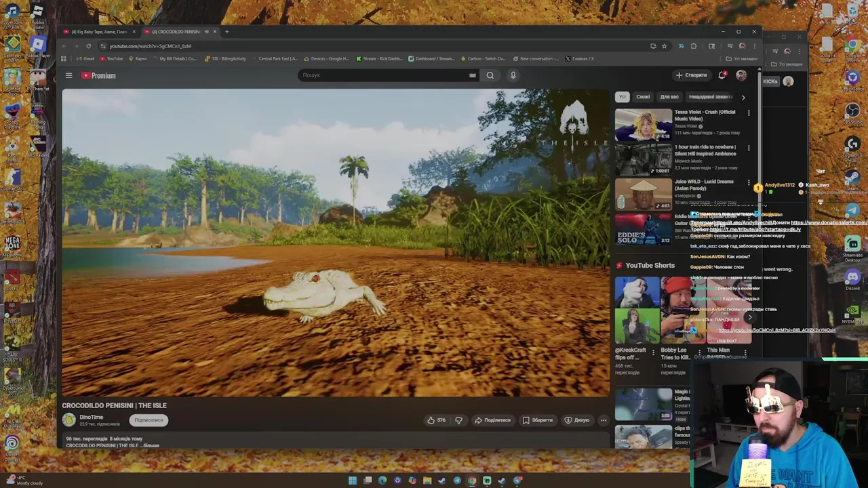This screenshot has width=868, height=488.
Task: Click the search magnifier button
Action: coord(490,75)
